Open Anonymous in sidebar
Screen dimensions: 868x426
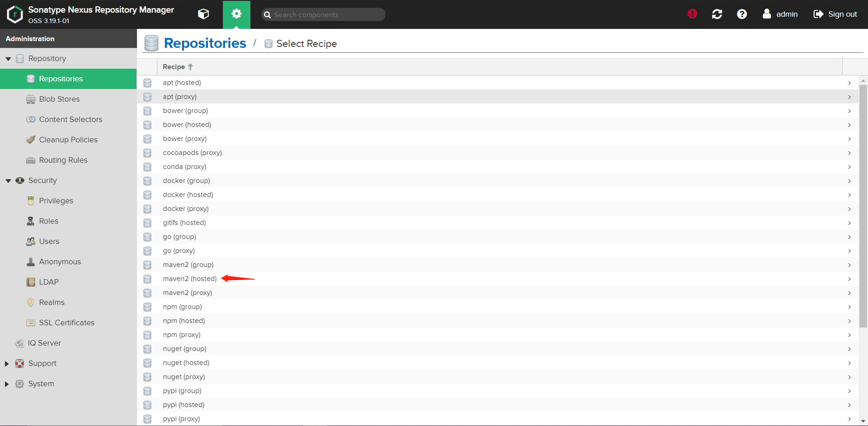coord(68,262)
